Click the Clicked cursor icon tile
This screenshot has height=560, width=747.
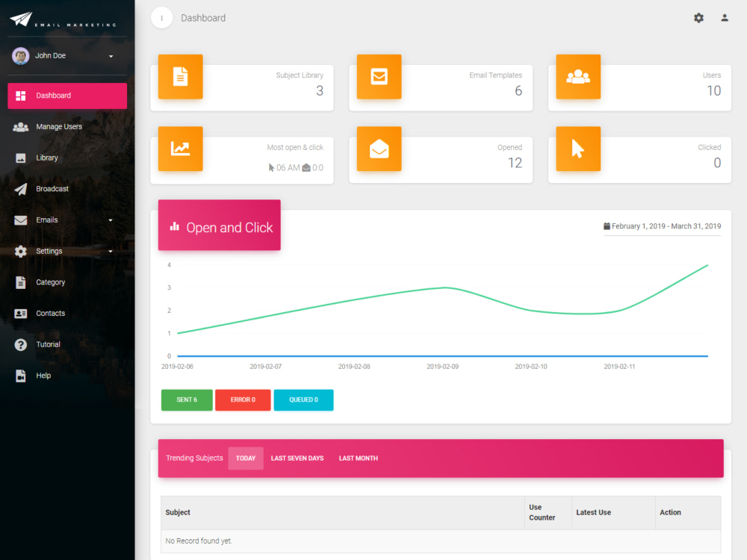[578, 149]
